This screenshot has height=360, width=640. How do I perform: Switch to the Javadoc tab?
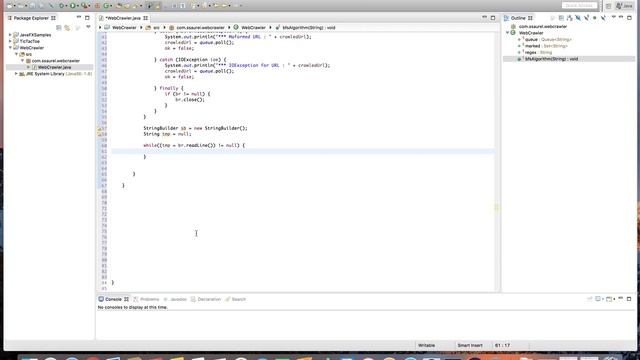(175, 299)
